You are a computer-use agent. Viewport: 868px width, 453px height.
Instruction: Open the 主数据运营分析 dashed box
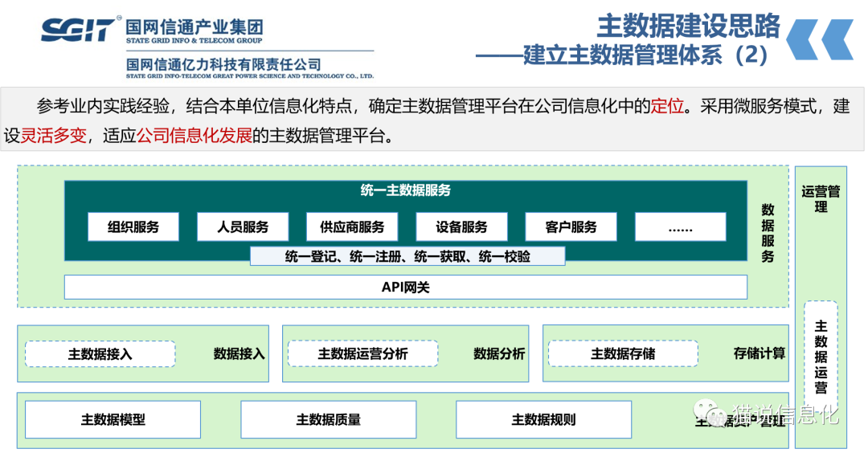click(x=362, y=354)
